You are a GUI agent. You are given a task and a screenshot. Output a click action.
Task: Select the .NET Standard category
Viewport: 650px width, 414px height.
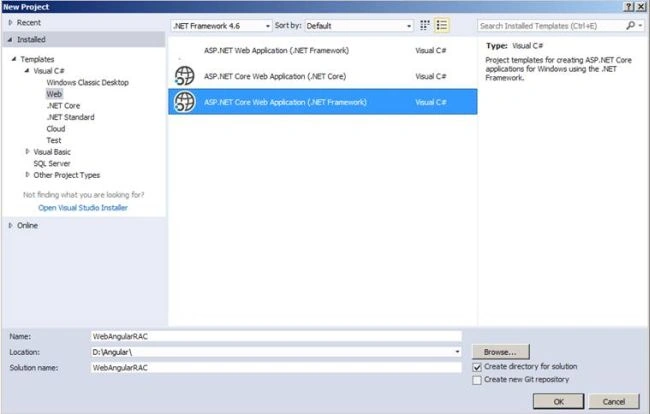70,117
